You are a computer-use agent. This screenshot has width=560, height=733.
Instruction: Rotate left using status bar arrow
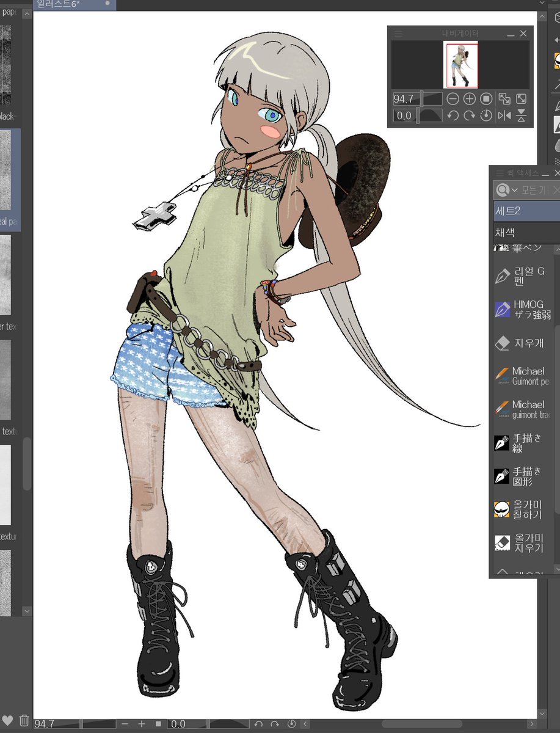(258, 724)
